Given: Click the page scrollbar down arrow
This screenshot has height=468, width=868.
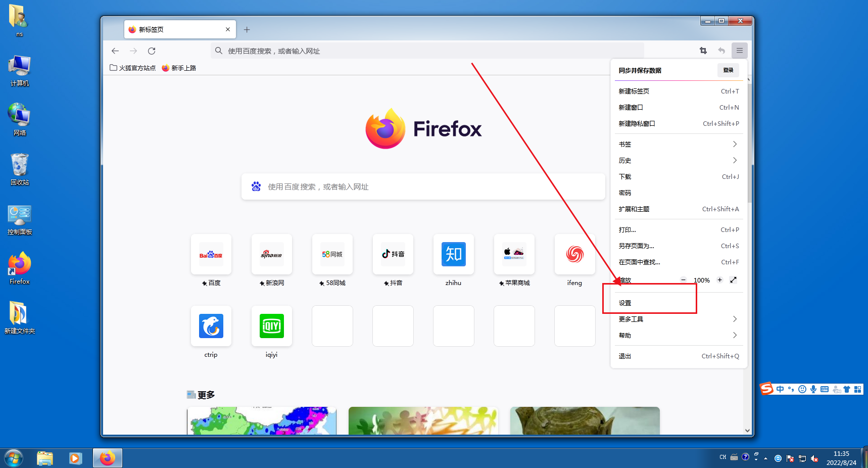Looking at the screenshot, I should (748, 431).
